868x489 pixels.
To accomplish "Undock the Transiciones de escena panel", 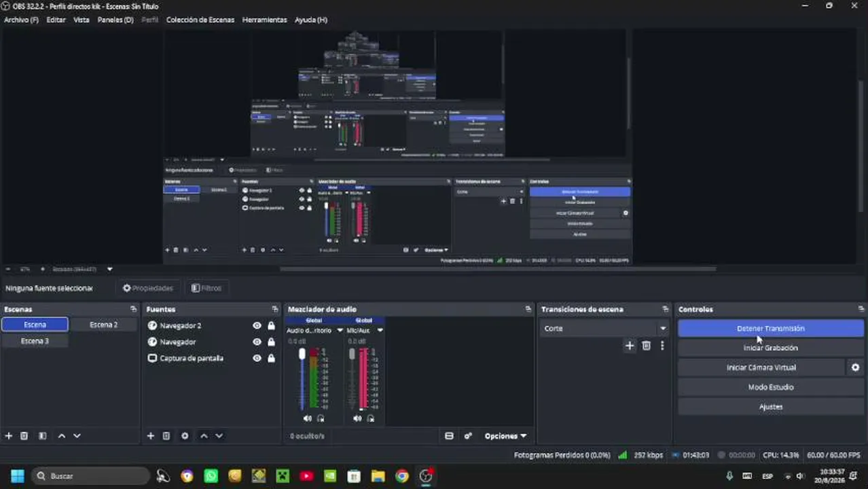I will tap(665, 309).
